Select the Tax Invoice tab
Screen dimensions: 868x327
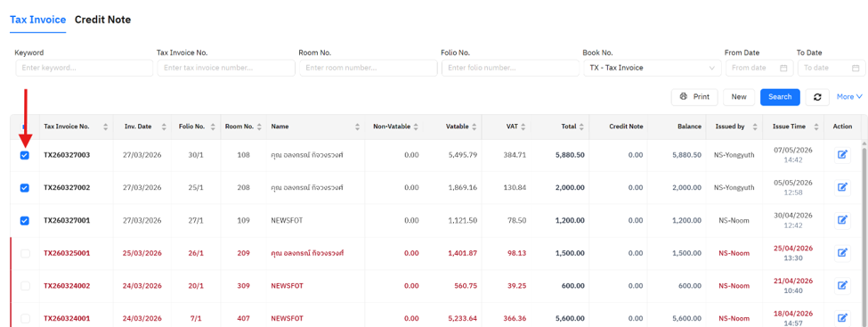(x=37, y=20)
